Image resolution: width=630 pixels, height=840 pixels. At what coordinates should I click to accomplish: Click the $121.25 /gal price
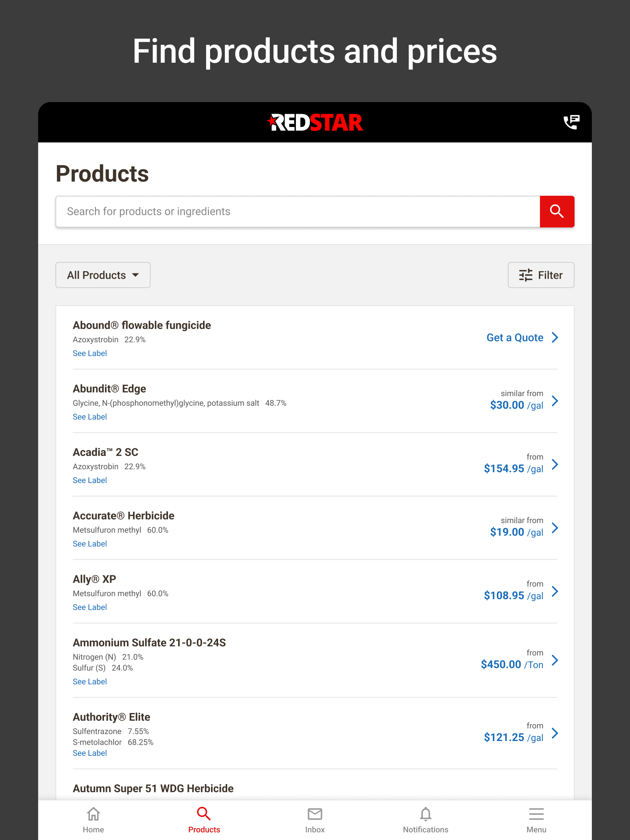tap(513, 738)
